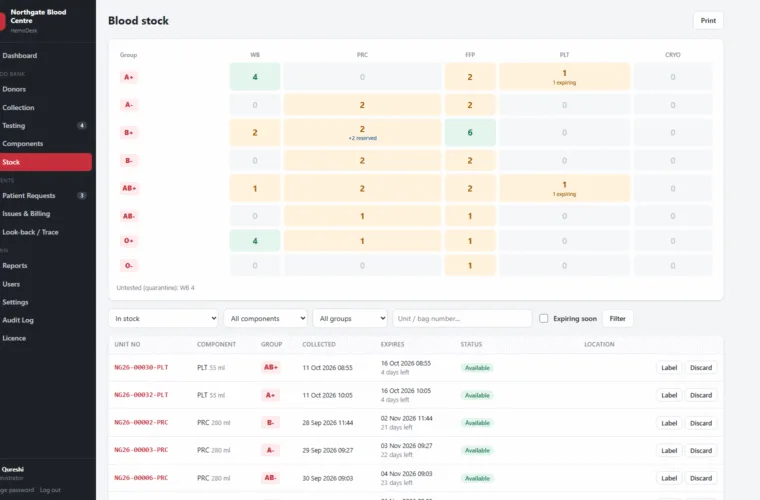Click the A- PRC cell showing 2
This screenshot has width=760, height=500.
coord(362,105)
